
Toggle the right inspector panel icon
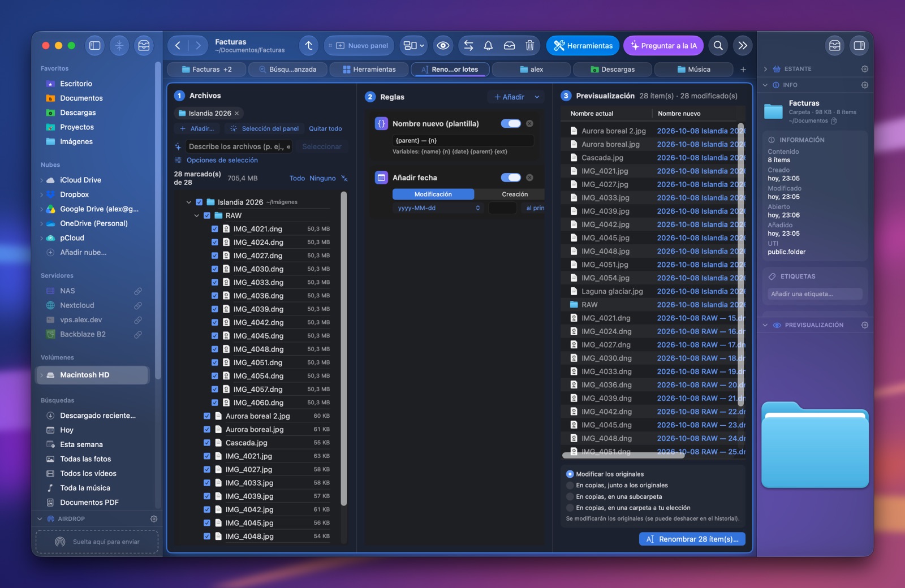(x=859, y=46)
